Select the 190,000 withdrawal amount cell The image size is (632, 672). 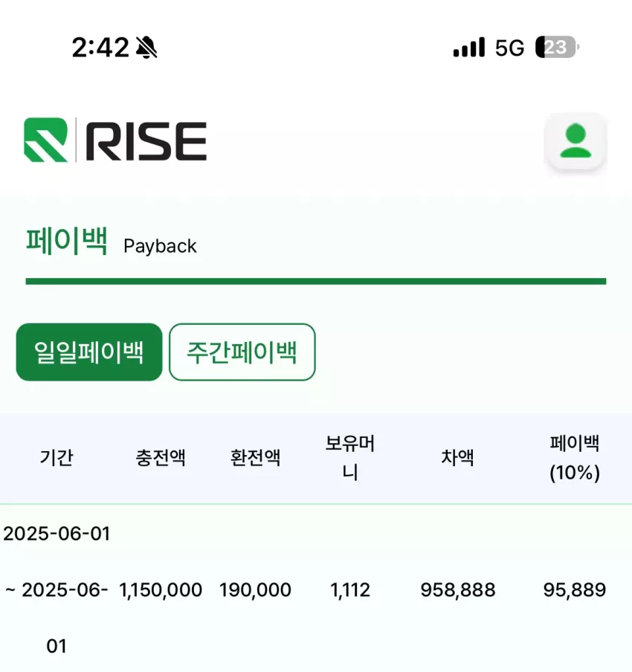pos(255,589)
